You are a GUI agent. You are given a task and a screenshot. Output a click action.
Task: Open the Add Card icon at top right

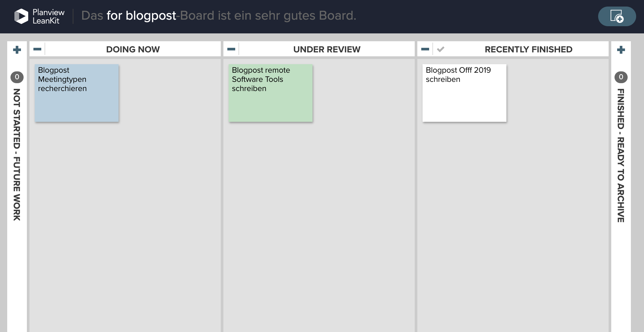coord(616,16)
